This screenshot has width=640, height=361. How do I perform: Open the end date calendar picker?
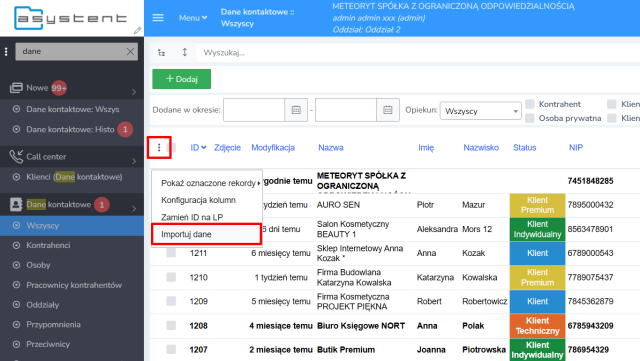[x=388, y=110]
